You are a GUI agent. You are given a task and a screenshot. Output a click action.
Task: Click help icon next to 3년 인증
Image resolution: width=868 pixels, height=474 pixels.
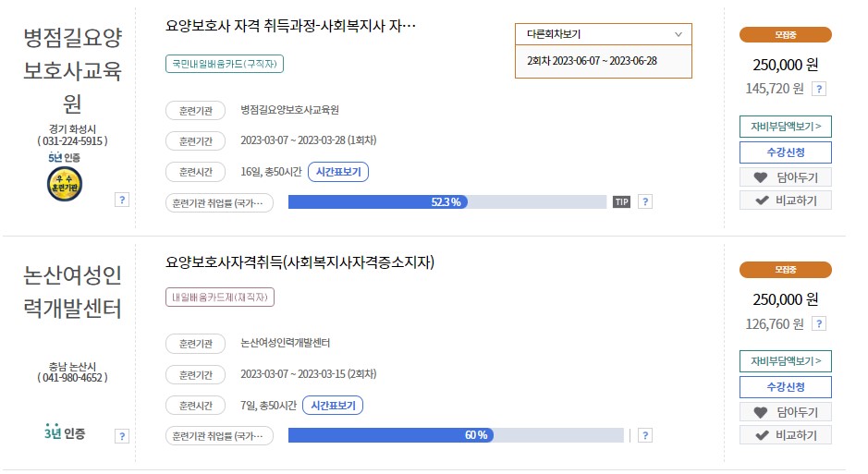click(122, 436)
